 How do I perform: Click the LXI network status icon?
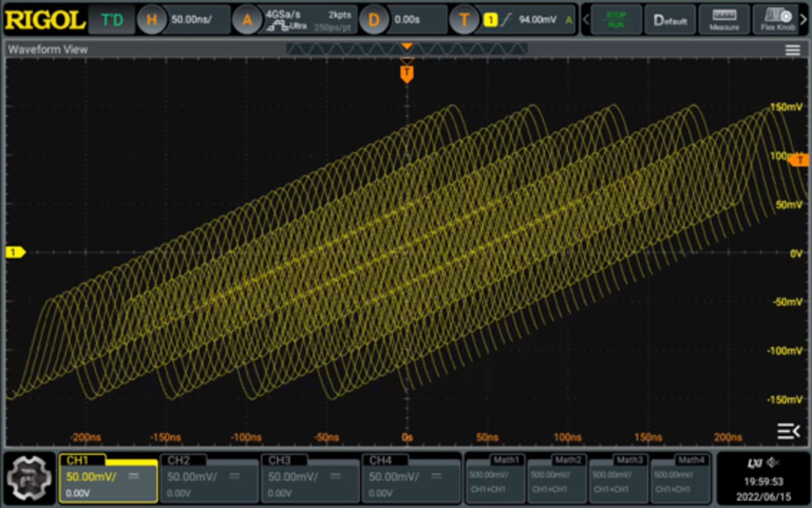754,463
